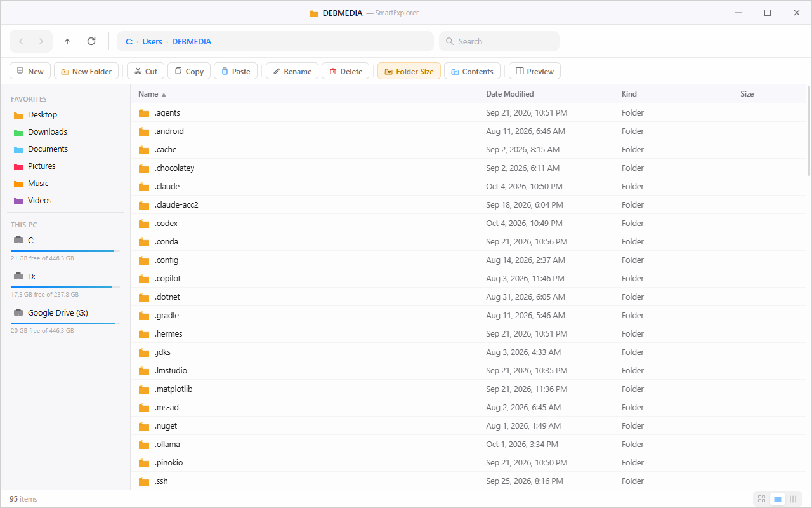
Task: Sort list by Date Modified header
Action: pos(510,94)
